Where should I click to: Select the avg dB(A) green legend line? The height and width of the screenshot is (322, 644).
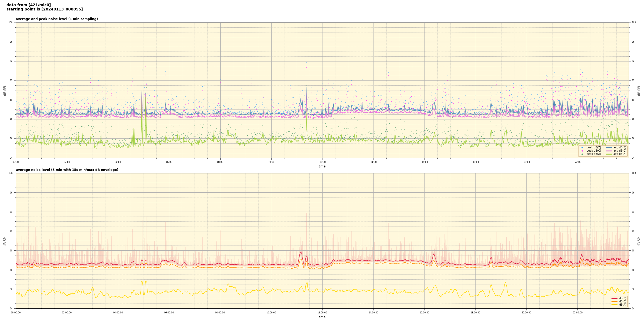(609, 154)
